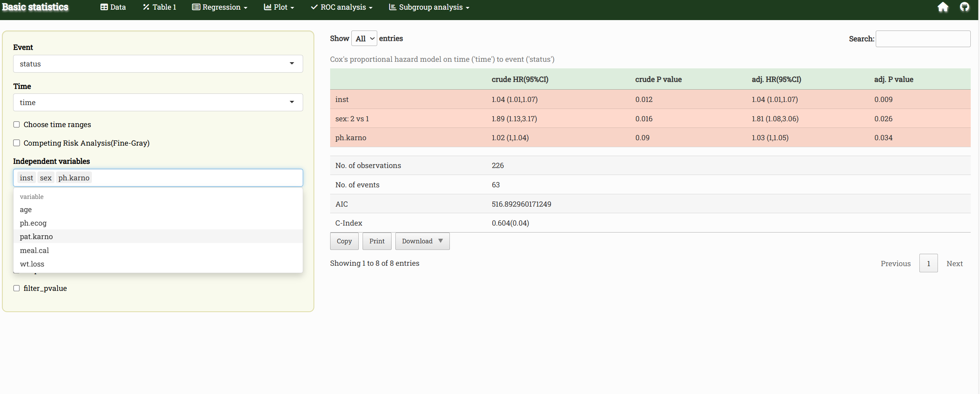
Task: Click the ROC analysis checkmark icon
Action: tap(314, 7)
